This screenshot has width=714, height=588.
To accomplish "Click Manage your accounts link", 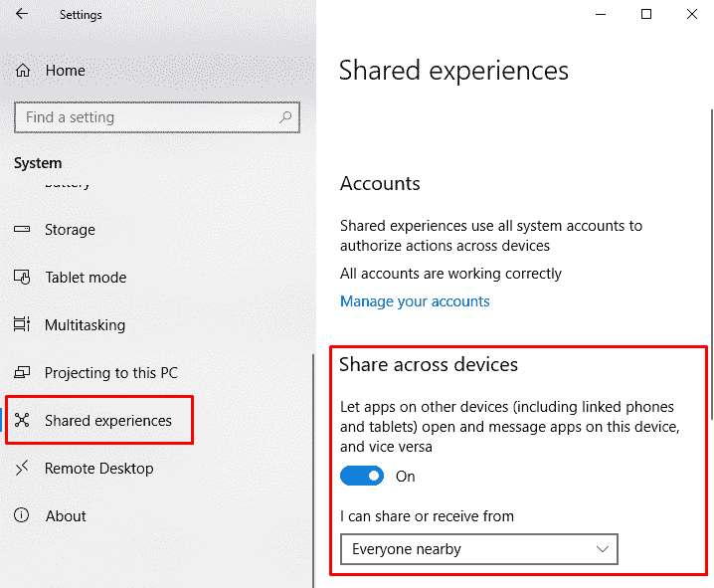I will point(415,301).
